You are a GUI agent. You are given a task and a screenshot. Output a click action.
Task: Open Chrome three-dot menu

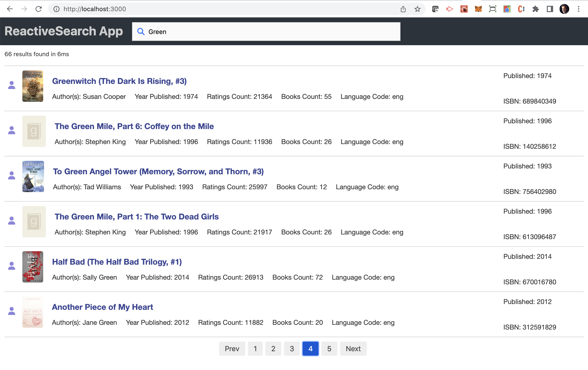578,9
